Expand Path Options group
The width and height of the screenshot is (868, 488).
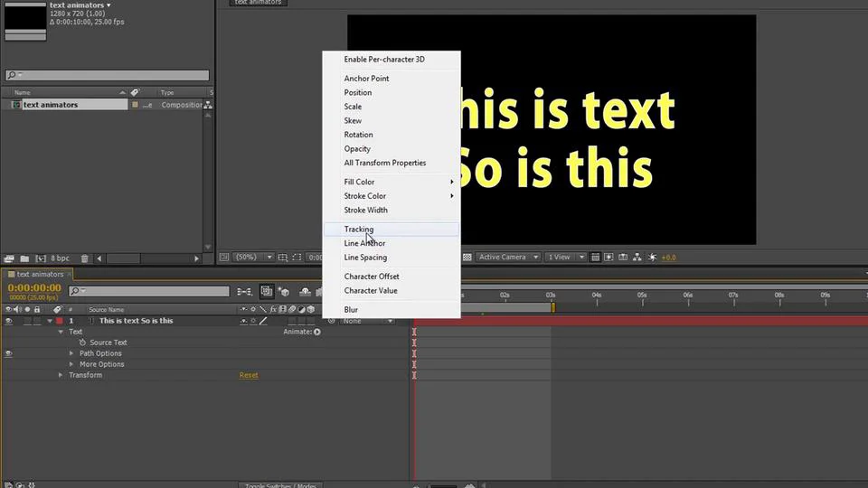coord(71,353)
